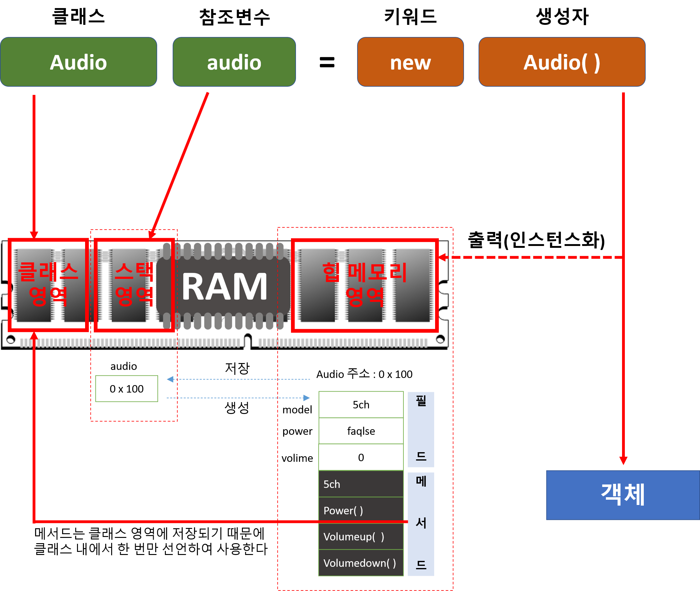Click the 메서드 vertical label bar

click(420, 524)
